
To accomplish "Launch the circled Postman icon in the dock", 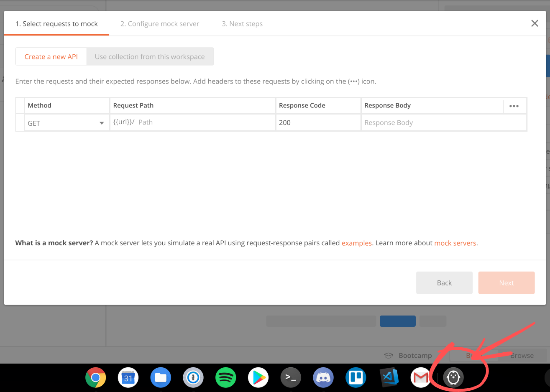I will [454, 377].
